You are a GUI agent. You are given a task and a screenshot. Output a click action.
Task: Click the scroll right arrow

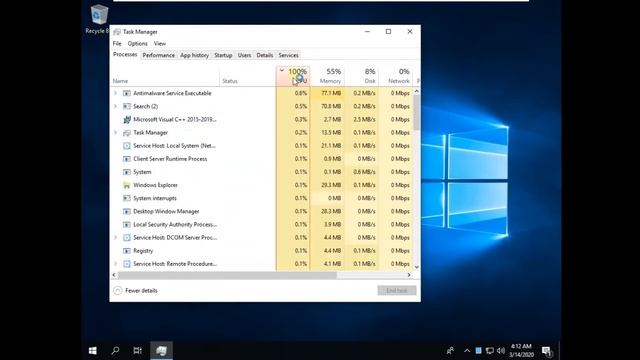[x=409, y=275]
